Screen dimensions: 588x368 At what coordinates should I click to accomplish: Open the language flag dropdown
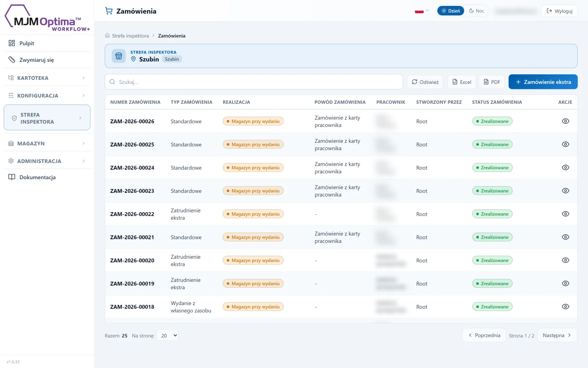(422, 11)
